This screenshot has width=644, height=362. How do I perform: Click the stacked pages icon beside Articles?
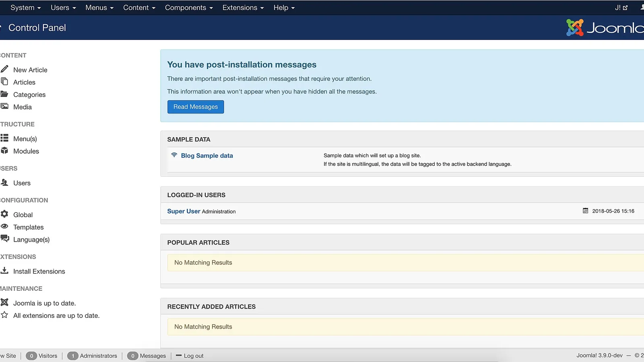point(4,82)
